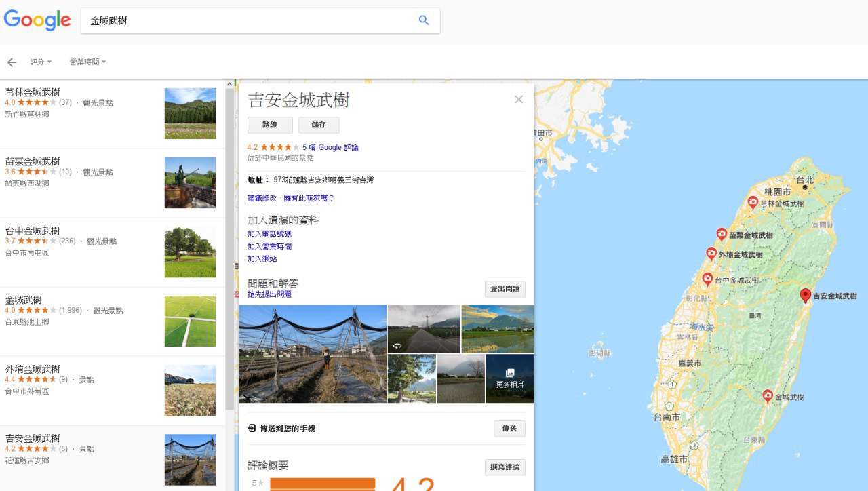Click the 台中金城武樹 map marker

(x=707, y=279)
